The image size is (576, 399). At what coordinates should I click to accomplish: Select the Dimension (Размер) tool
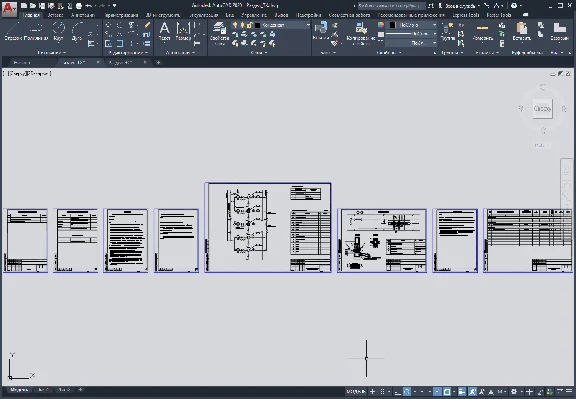[183, 31]
